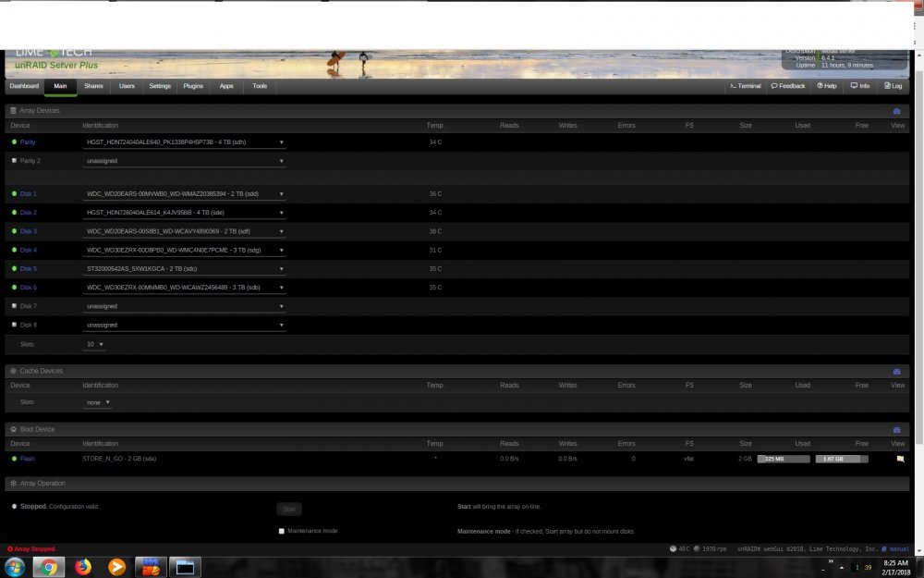Click the green status indicator beside Disk 4
Viewport: 924px width, 578px height.
tap(14, 250)
